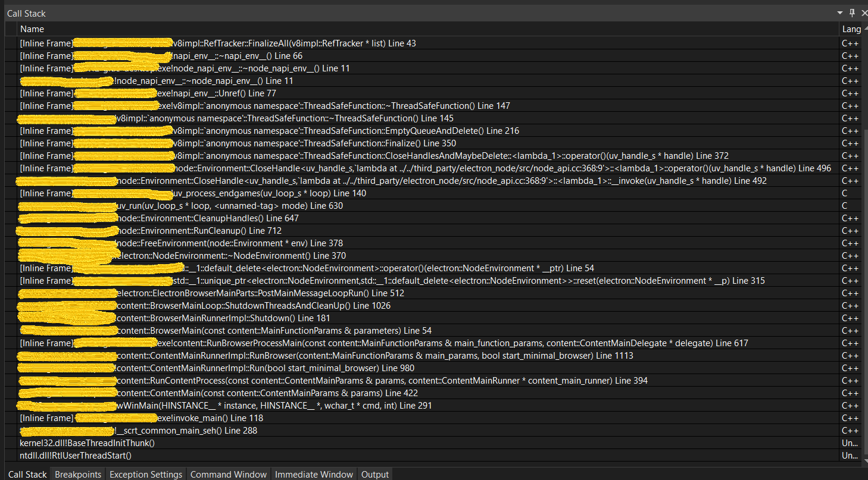Show the Output tab
The height and width of the screenshot is (480, 868).
click(x=374, y=474)
